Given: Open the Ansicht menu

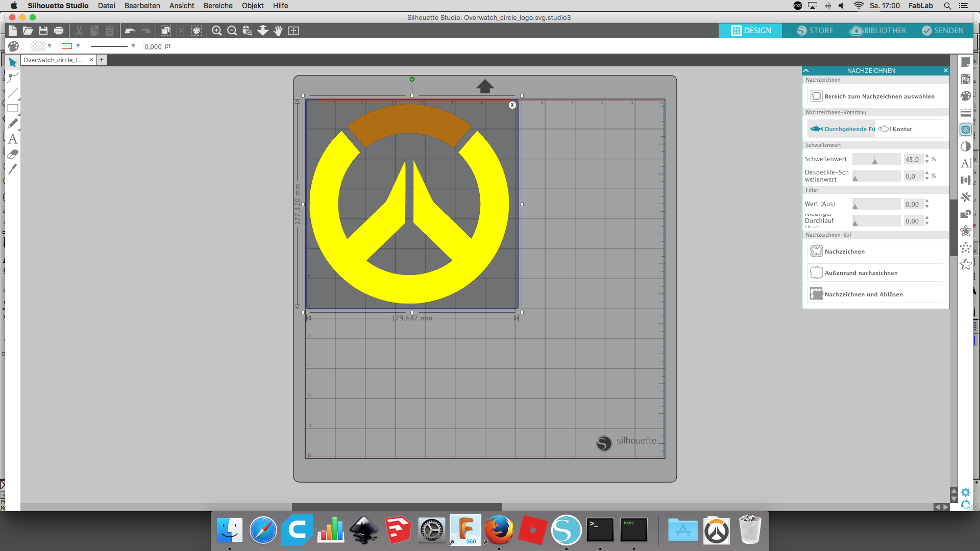Looking at the screenshot, I should click(x=182, y=6).
